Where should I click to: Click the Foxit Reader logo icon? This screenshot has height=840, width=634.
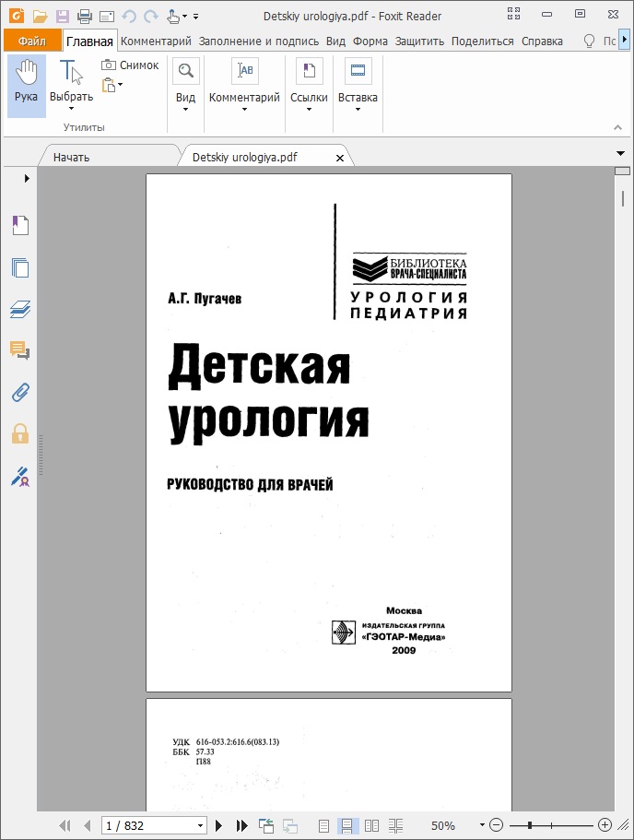click(16, 16)
